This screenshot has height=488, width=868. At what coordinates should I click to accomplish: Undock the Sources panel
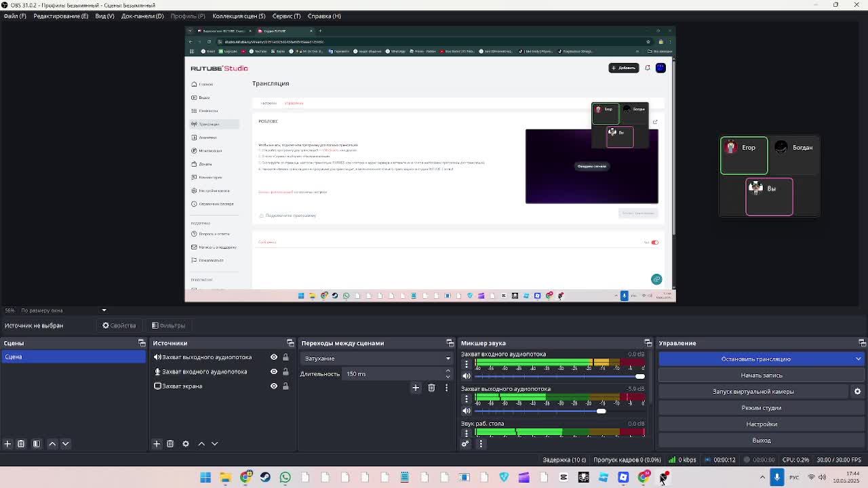[x=290, y=343]
